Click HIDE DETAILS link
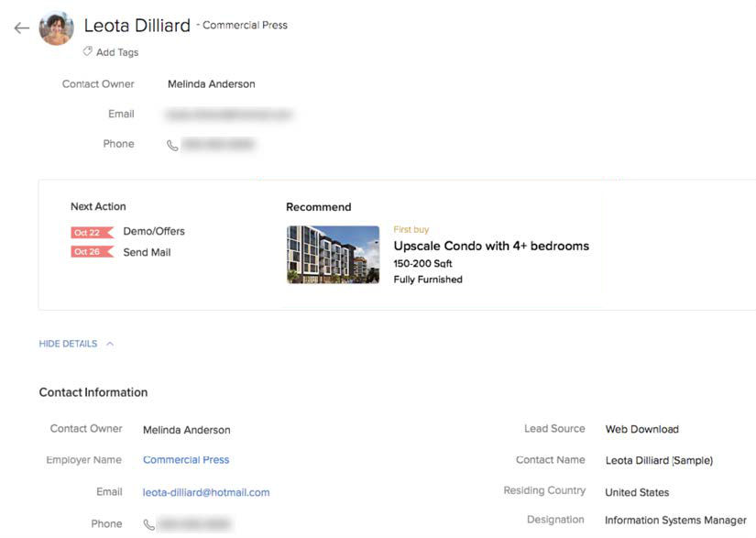The height and width of the screenshot is (538, 756). pyautogui.click(x=68, y=344)
